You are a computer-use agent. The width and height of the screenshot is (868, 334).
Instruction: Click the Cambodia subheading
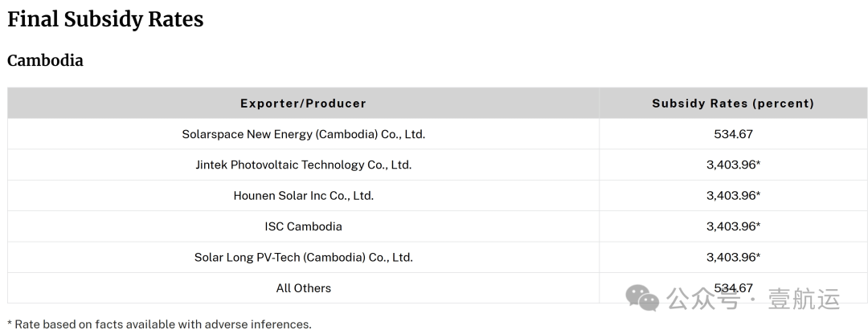pos(45,60)
